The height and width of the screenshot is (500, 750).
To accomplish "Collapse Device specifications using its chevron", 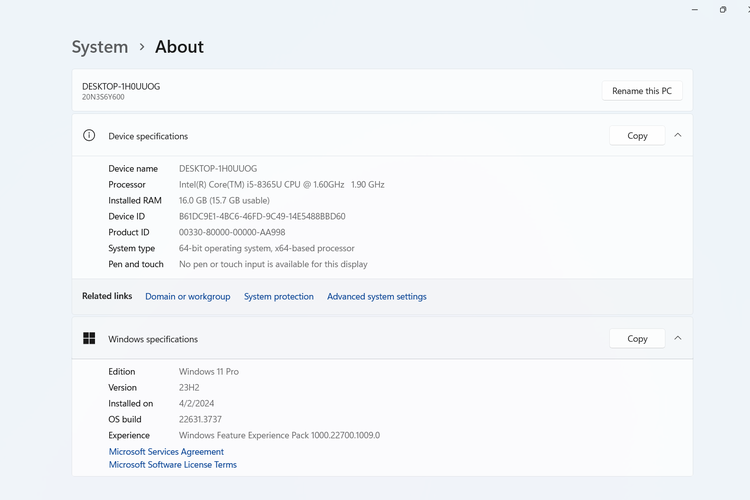I will 678,136.
